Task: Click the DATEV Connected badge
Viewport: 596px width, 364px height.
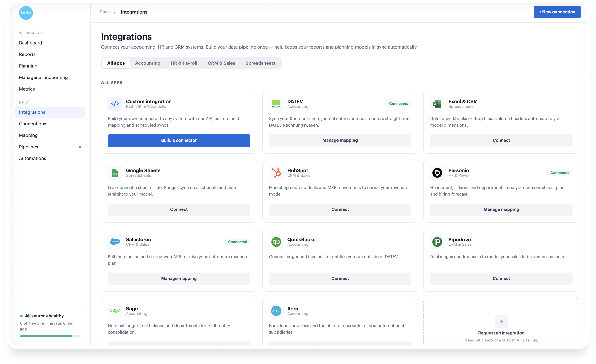Action: tap(398, 104)
